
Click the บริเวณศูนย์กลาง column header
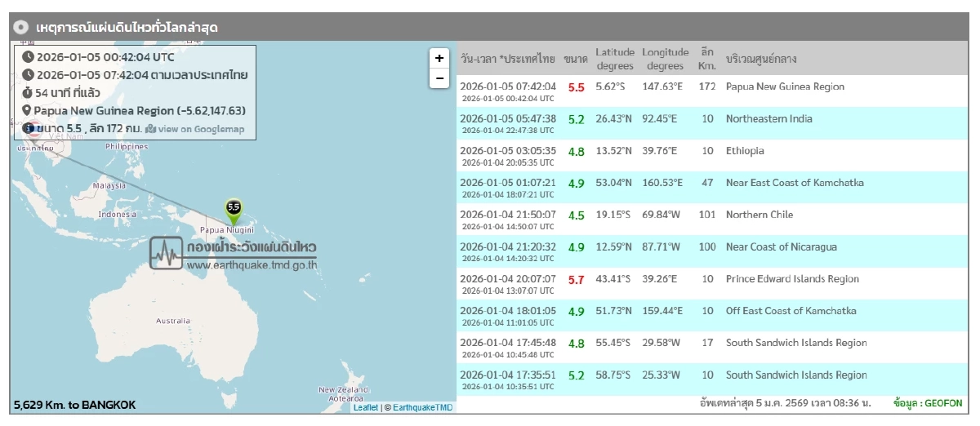click(761, 59)
